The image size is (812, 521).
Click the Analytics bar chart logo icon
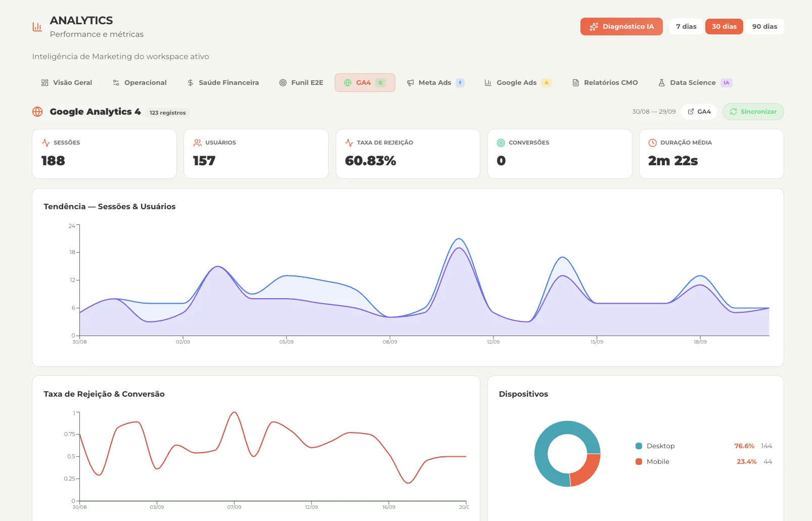[x=37, y=27]
